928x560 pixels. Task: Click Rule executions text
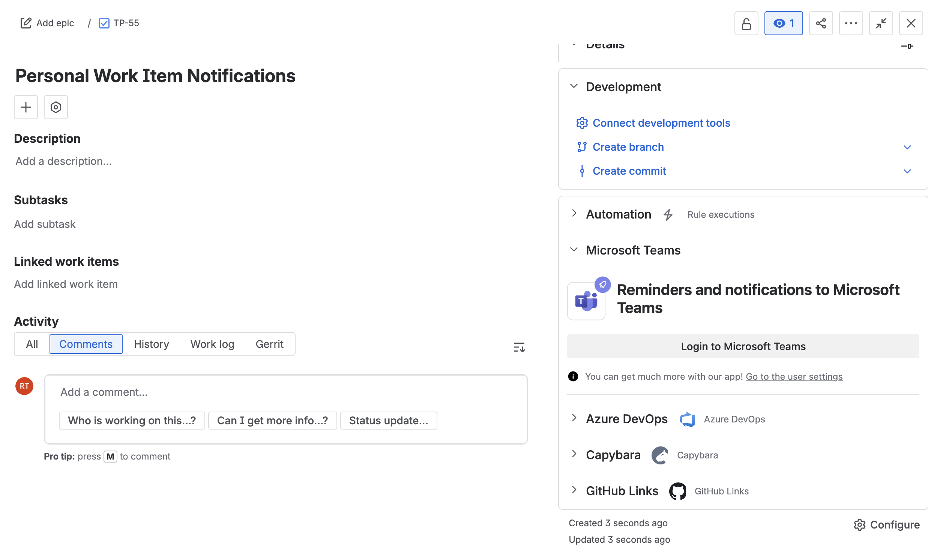721,214
